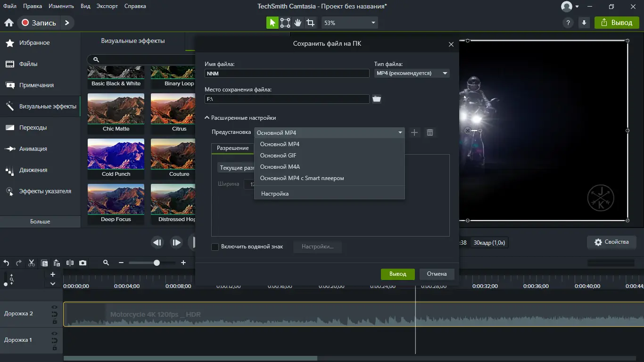Delete the preset with the trash icon
This screenshot has width=644, height=362.
click(430, 132)
